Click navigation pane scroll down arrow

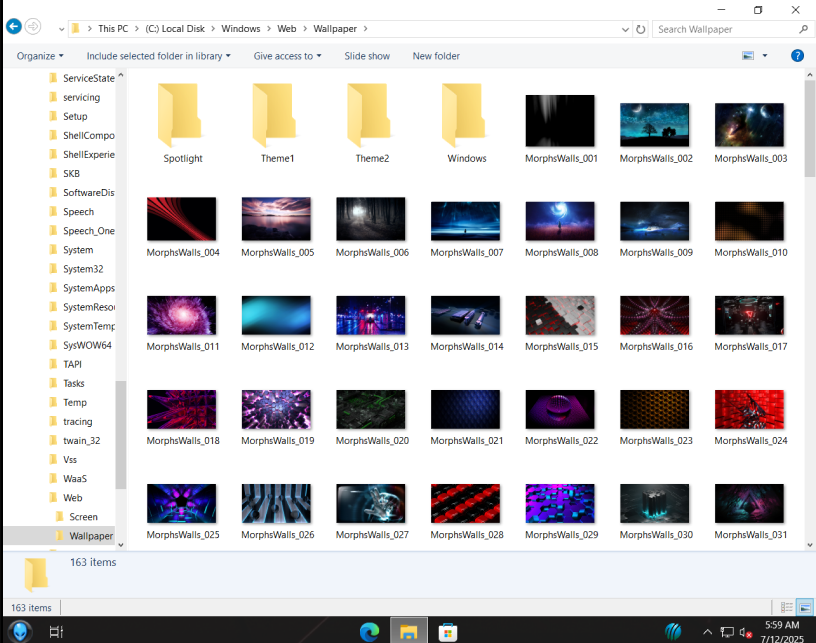121,545
